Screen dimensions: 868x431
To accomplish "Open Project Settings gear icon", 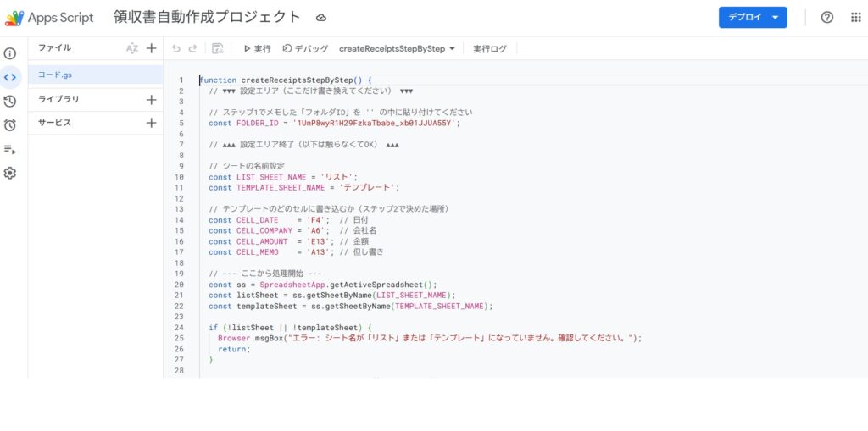I will [x=10, y=173].
